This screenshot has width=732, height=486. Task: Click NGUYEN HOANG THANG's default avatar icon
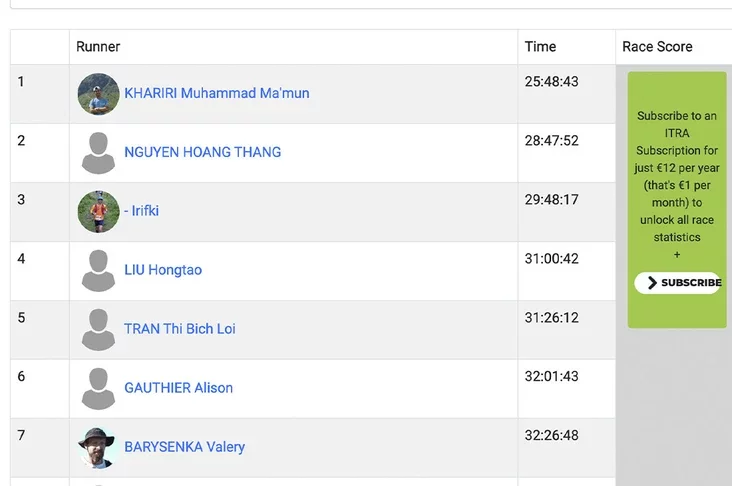pos(98,153)
